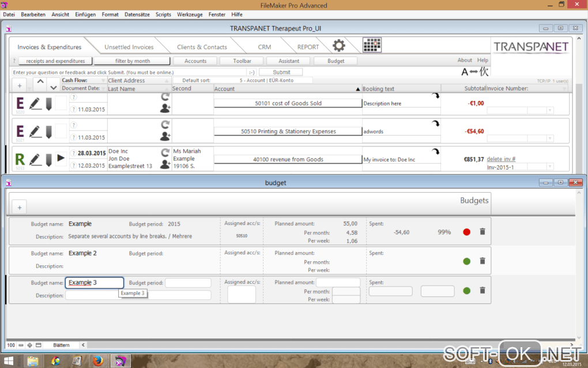588x368 pixels.
Task: Click the E type letter of 50101 row
Action: [20, 103]
